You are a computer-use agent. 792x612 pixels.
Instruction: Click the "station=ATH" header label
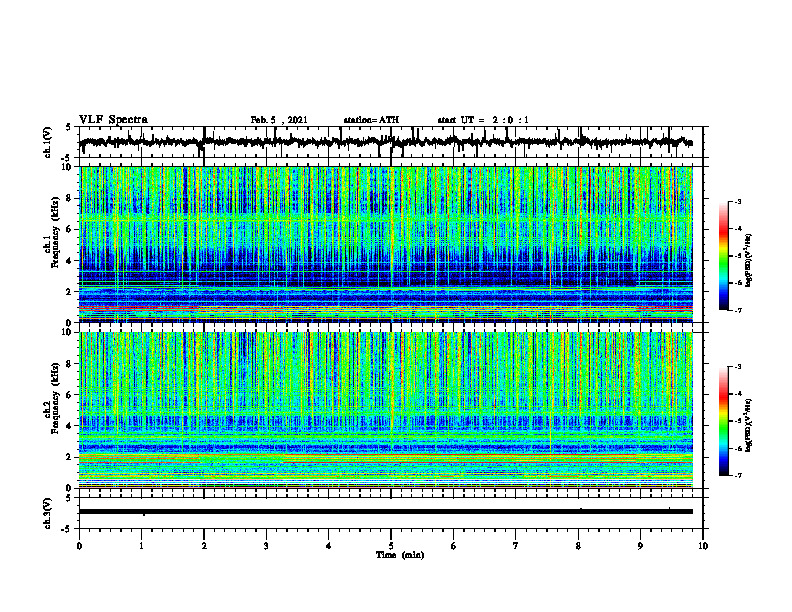pyautogui.click(x=371, y=120)
